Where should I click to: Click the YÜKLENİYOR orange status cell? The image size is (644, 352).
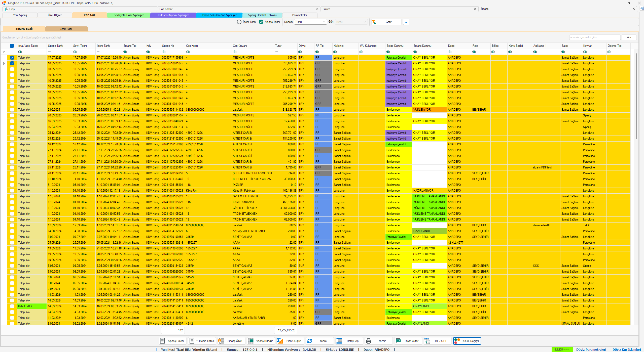pos(429,110)
